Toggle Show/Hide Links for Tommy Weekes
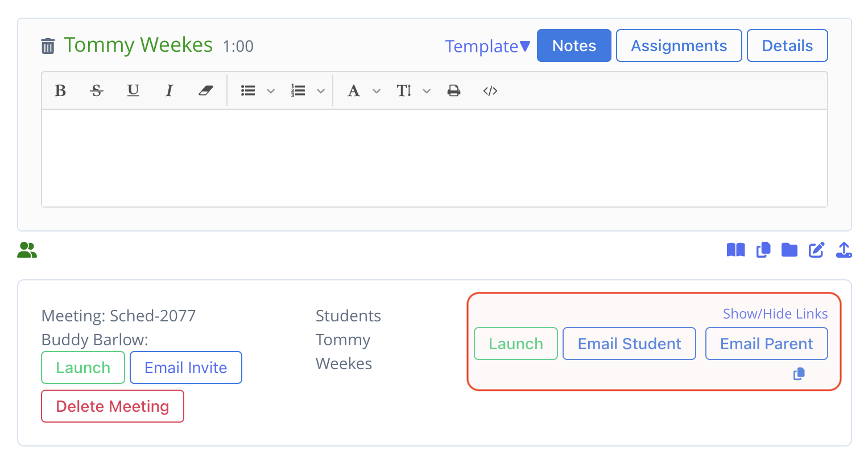868x463 pixels. click(x=775, y=313)
